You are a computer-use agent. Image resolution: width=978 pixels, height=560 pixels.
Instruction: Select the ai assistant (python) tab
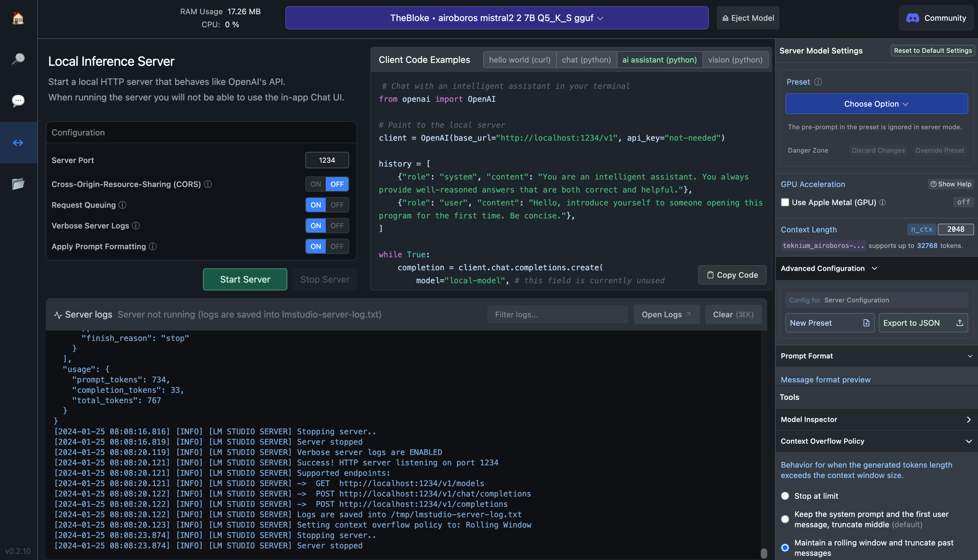(x=660, y=60)
